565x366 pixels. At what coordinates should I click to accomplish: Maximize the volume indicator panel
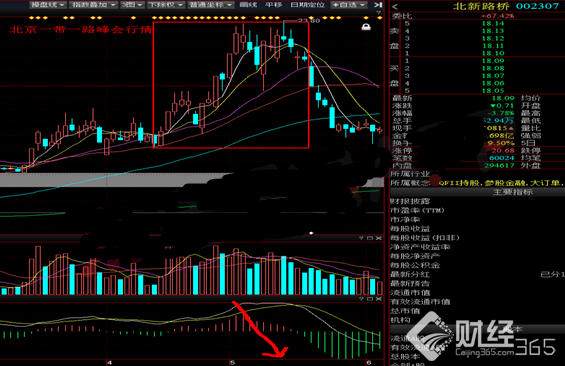[x=370, y=238]
